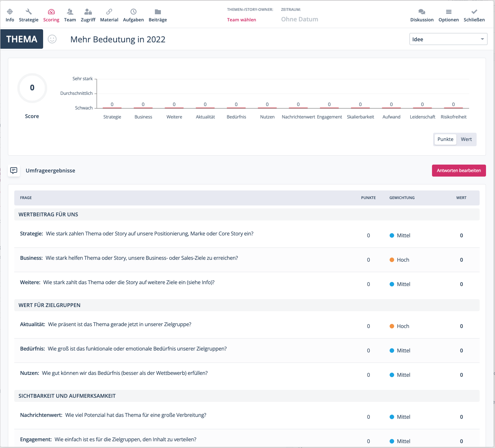The height and width of the screenshot is (448, 495).
Task: Open the Diskussion chat icon
Action: point(422,12)
